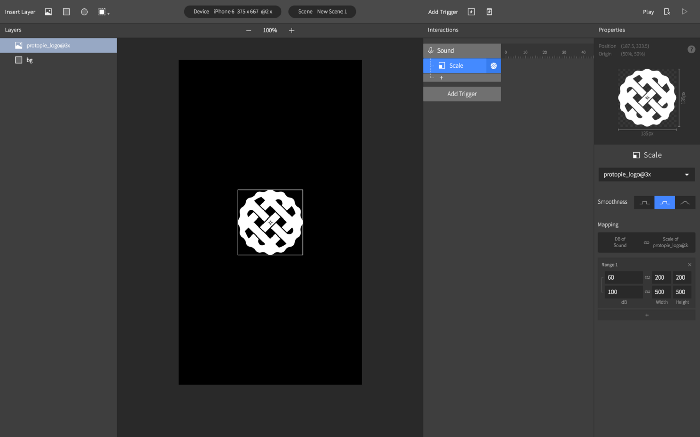Select the protopie_logo@3x layer
Image resolution: width=700 pixels, height=437 pixels.
pos(58,46)
